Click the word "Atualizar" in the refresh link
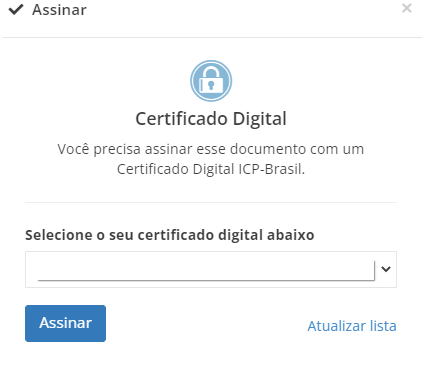This screenshot has width=422, height=385. [x=336, y=326]
